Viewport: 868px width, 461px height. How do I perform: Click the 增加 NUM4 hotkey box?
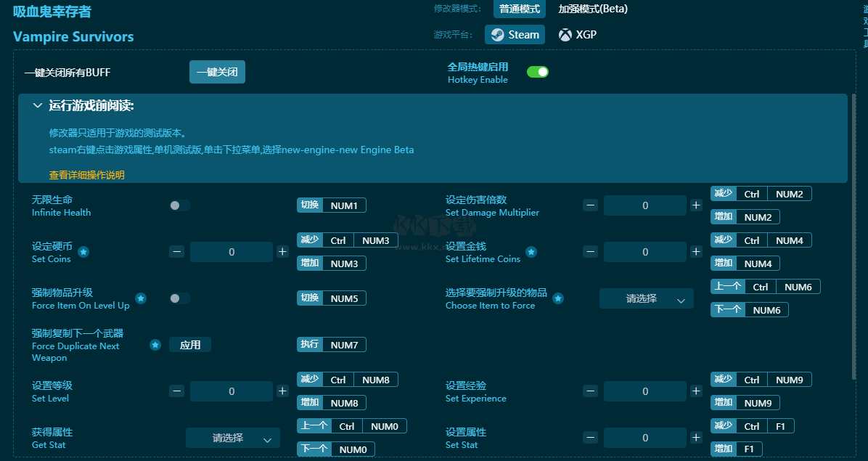pyautogui.click(x=745, y=264)
